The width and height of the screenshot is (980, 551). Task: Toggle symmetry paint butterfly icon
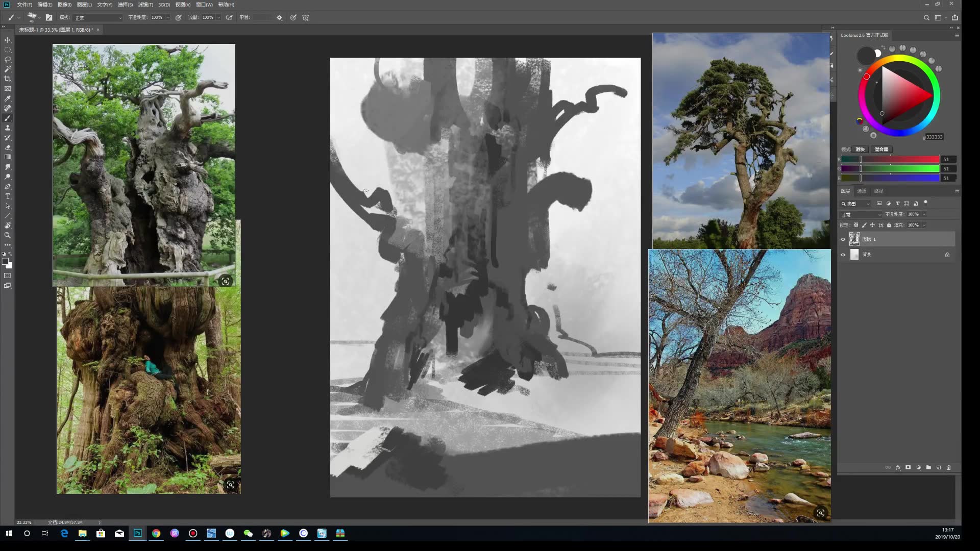[x=306, y=17]
